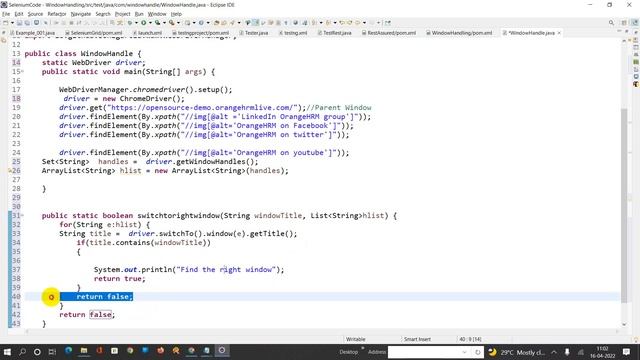Screen dimensions: 640x360
Task: Click the Writable status bar entry
Action: coord(356,339)
